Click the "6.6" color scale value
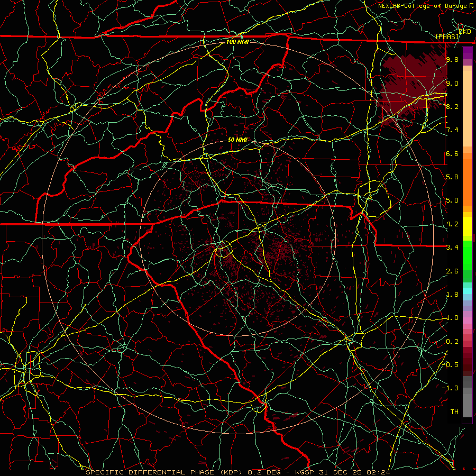476x476 pixels. (x=452, y=153)
